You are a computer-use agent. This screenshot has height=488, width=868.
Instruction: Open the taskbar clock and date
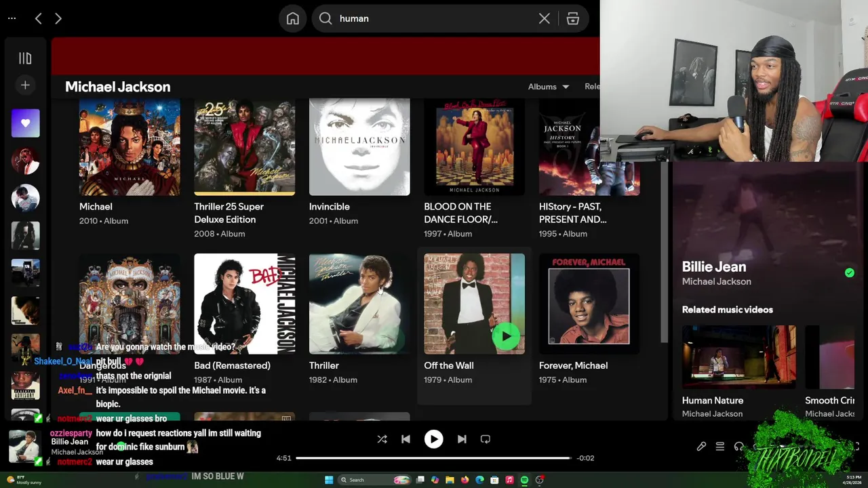853,480
